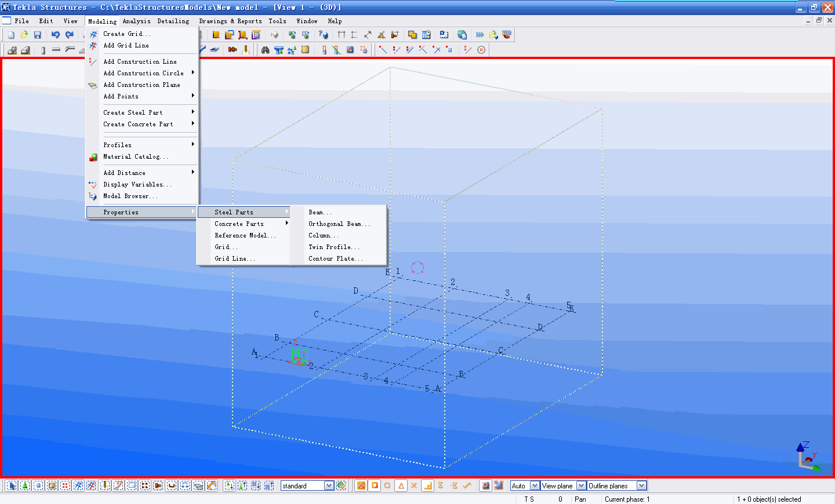Viewport: 835px width, 504px height.
Task: Open the Detailing menu
Action: (173, 21)
